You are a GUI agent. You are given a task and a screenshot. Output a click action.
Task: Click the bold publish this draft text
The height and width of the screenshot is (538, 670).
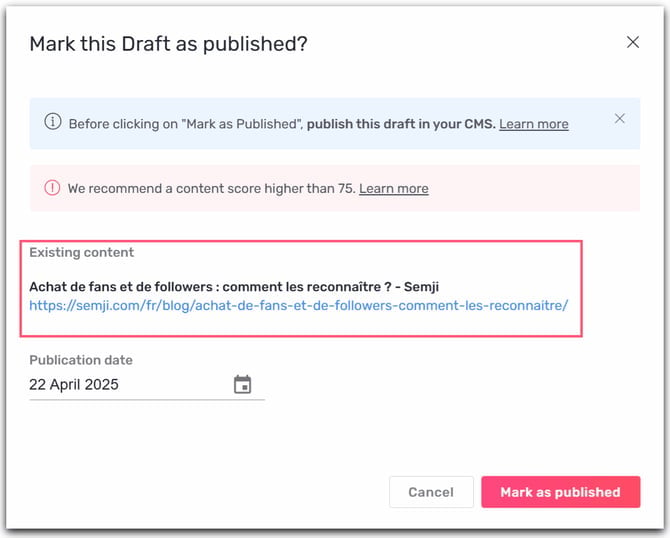(401, 124)
